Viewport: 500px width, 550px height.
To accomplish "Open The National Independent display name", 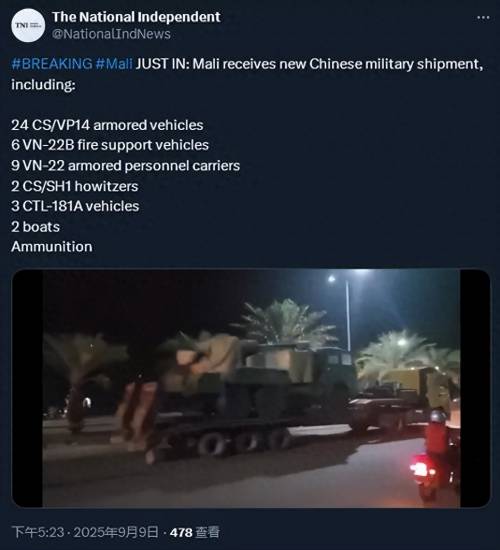I will (x=136, y=17).
